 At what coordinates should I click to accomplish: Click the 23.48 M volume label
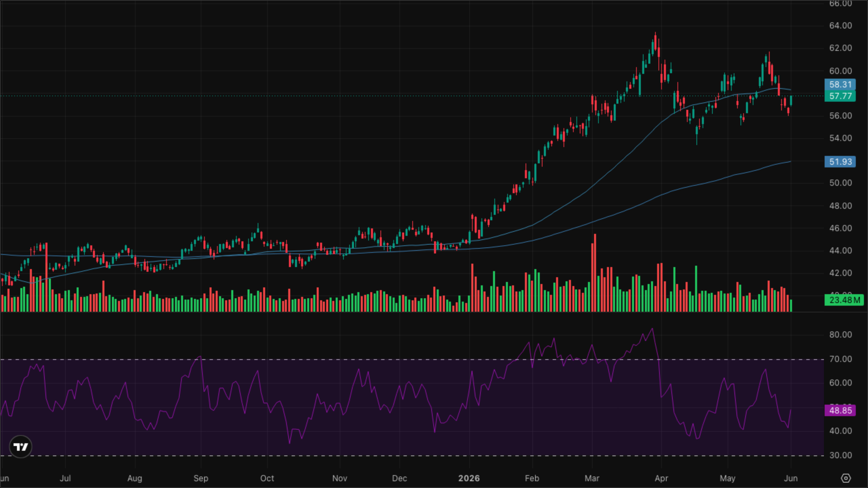pyautogui.click(x=844, y=300)
